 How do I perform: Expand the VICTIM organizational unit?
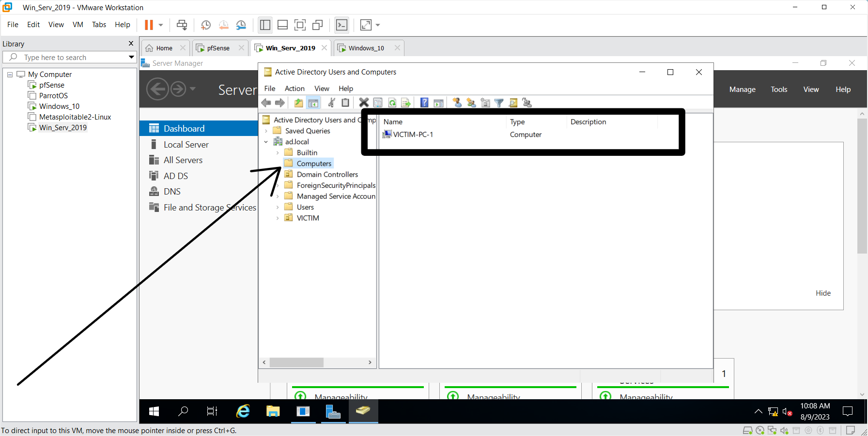point(278,218)
